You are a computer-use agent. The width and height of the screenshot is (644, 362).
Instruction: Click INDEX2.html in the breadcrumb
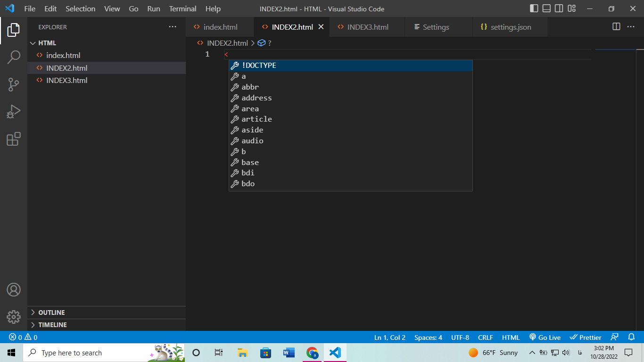(227, 43)
